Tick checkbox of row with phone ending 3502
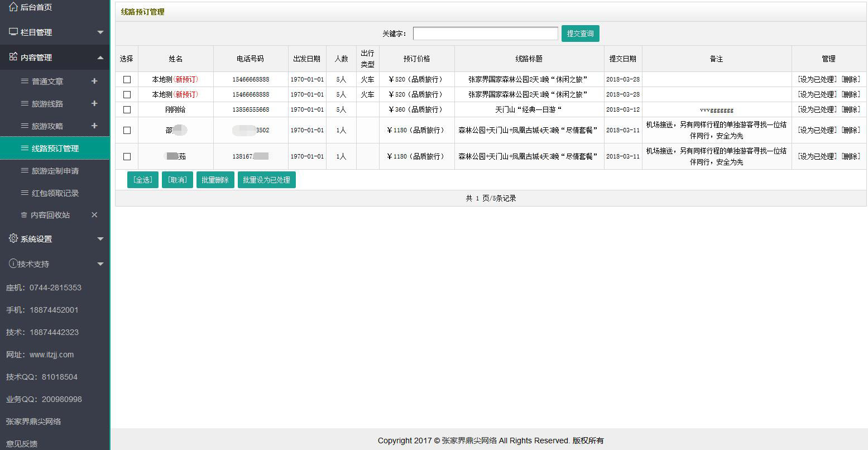The width and height of the screenshot is (868, 450). click(x=127, y=130)
